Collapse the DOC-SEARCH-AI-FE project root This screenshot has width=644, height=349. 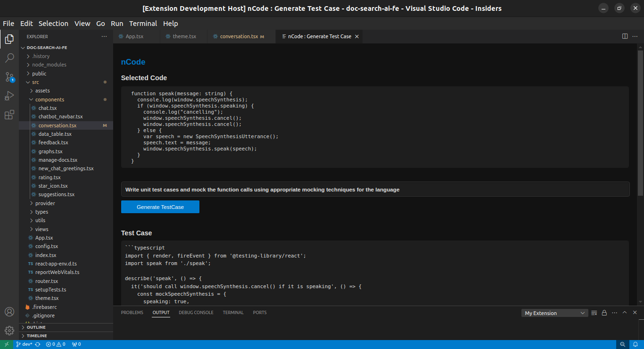pyautogui.click(x=66, y=48)
